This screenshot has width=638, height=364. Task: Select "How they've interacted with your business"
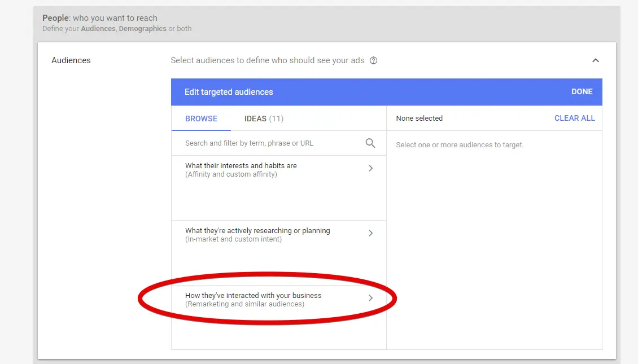[x=253, y=296]
